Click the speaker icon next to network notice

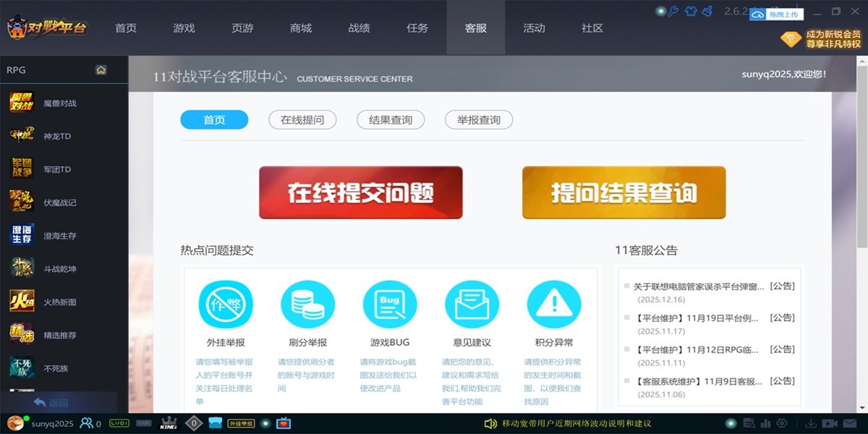(x=490, y=423)
